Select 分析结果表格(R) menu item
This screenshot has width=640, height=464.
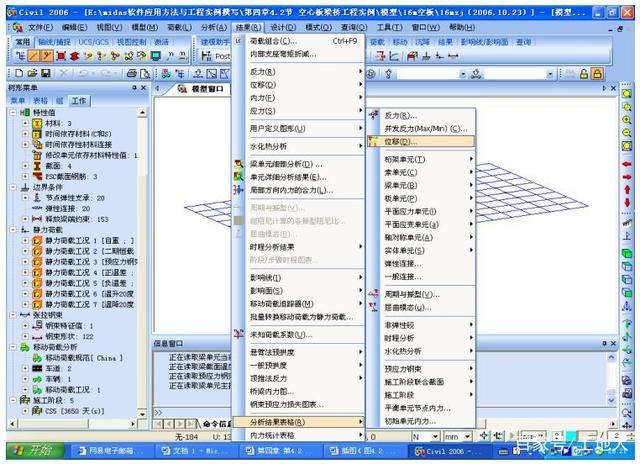pos(298,422)
